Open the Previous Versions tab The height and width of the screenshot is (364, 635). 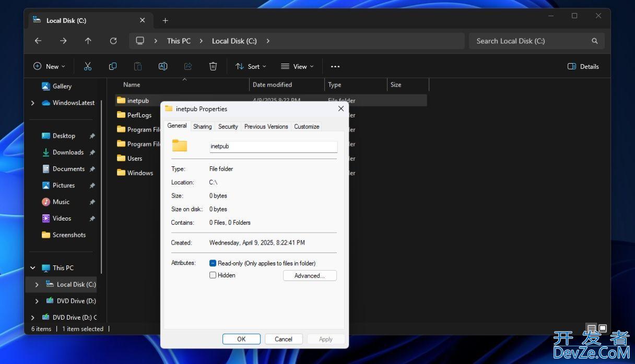[266, 127]
